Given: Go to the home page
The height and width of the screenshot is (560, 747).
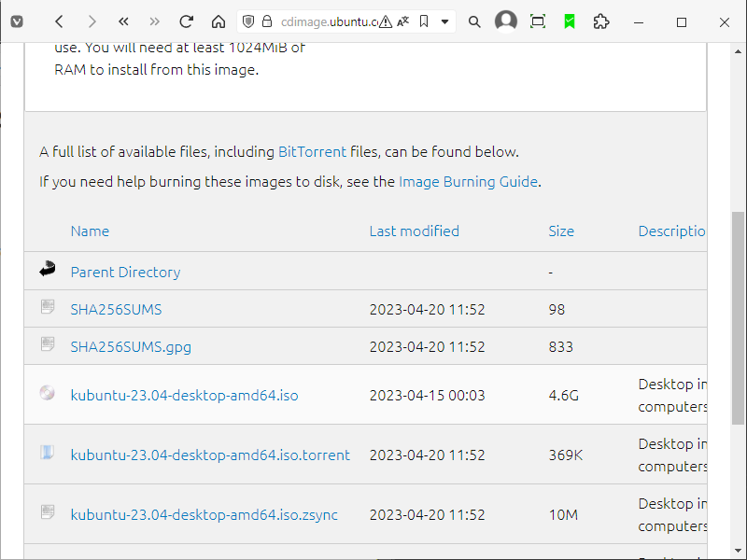Looking at the screenshot, I should [x=218, y=21].
